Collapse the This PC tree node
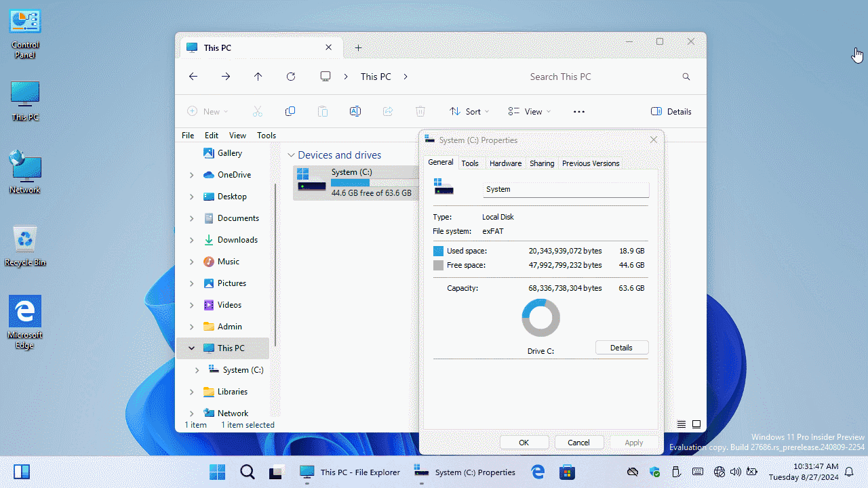Viewport: 868px width, 488px height. (191, 348)
